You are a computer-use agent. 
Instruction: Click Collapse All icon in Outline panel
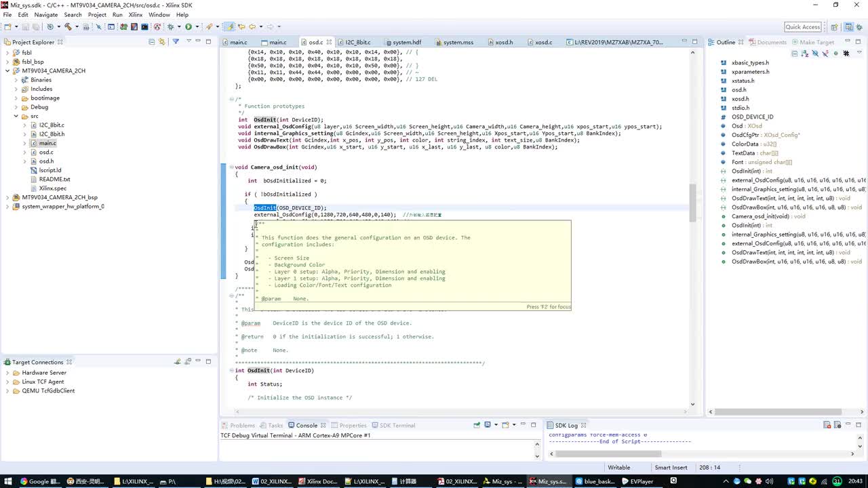pos(795,53)
